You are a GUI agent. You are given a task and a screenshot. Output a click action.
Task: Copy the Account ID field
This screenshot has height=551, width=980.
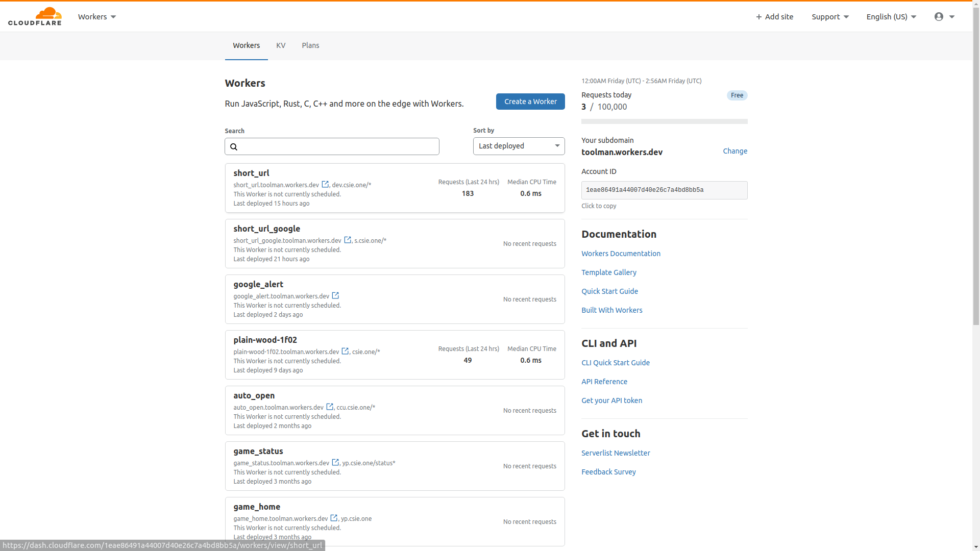point(664,190)
